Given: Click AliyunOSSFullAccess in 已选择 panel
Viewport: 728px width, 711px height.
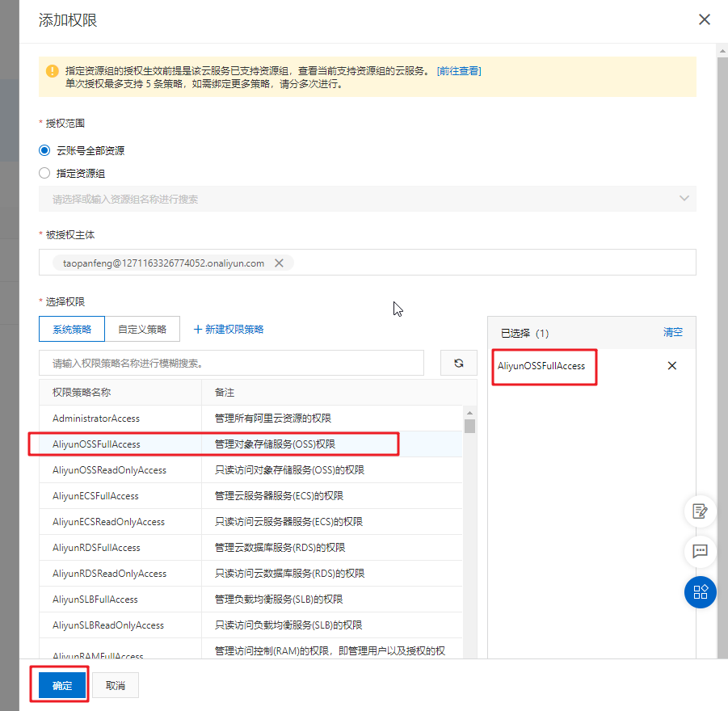Looking at the screenshot, I should [541, 366].
